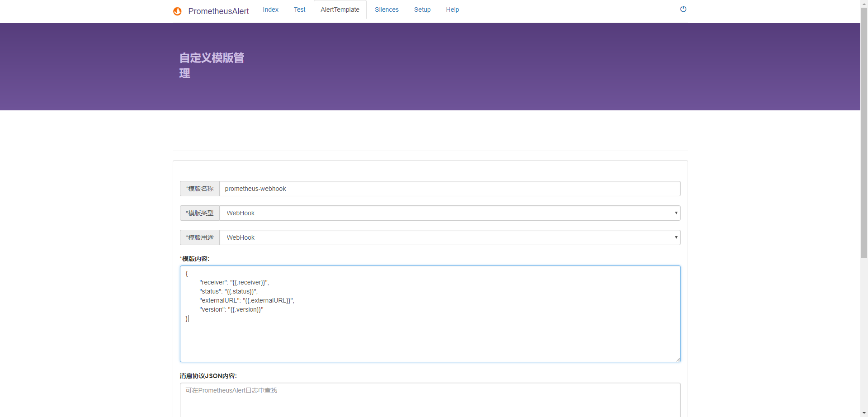This screenshot has width=868, height=417.
Task: Click the 自定义模版管理 heading
Action: point(212,65)
